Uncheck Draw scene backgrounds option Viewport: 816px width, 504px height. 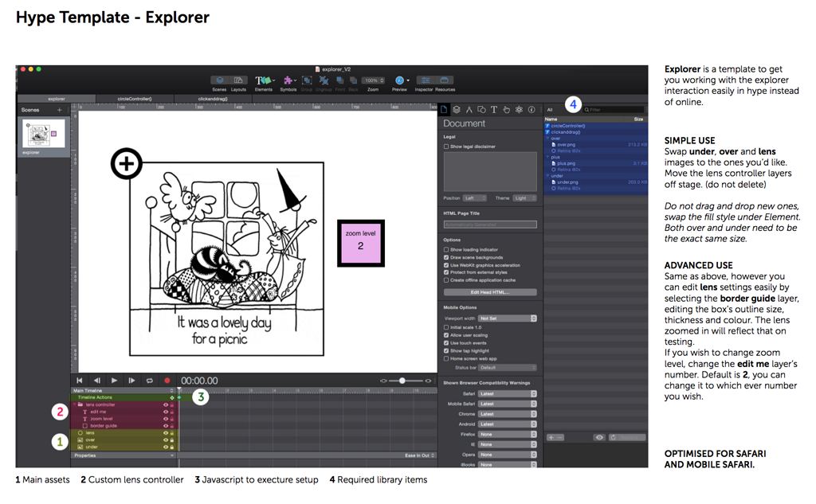[446, 257]
